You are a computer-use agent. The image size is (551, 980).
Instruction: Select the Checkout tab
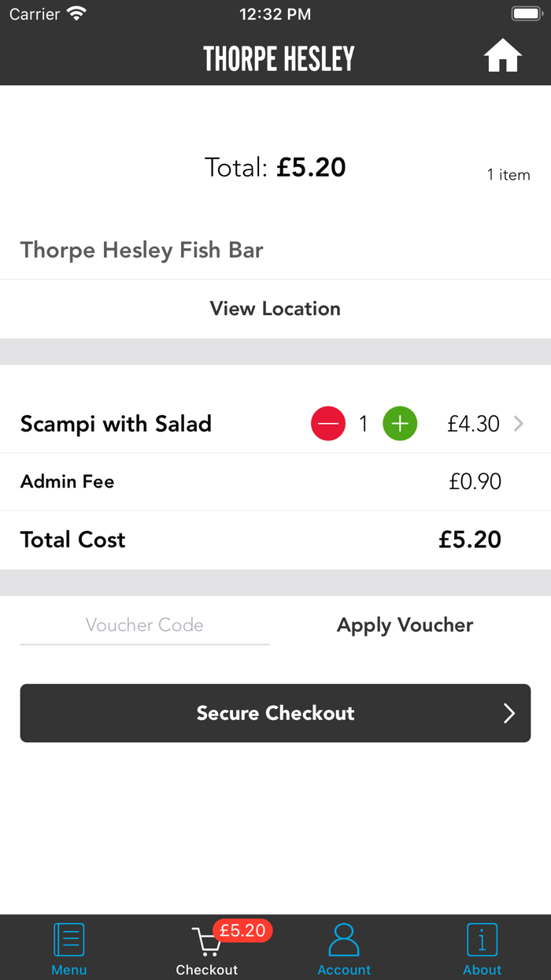tap(206, 947)
